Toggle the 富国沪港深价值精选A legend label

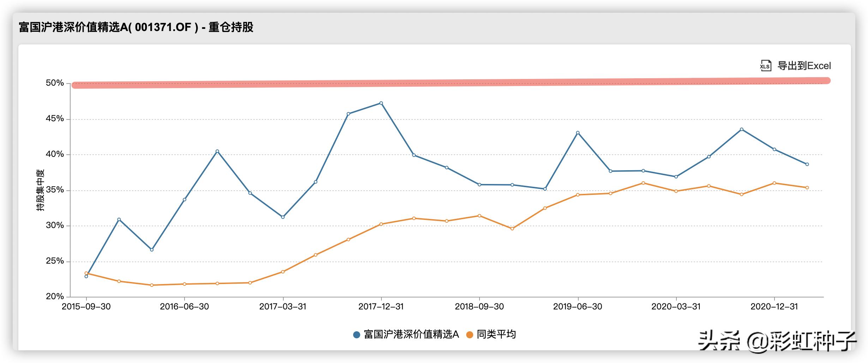pyautogui.click(x=411, y=334)
